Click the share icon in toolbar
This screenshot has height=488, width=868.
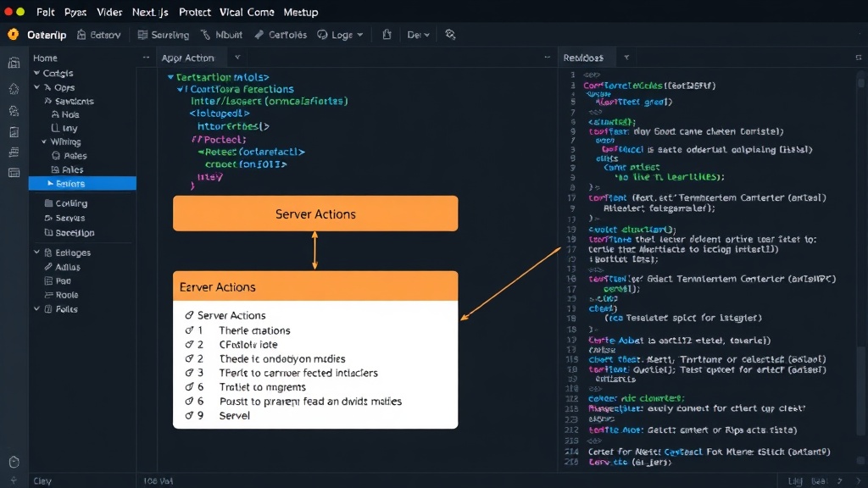(387, 35)
